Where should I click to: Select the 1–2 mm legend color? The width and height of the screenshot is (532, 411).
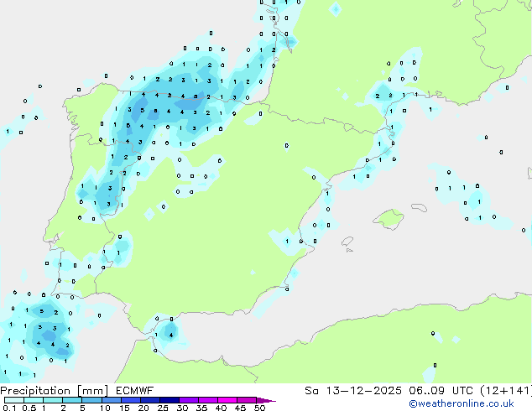53,400
